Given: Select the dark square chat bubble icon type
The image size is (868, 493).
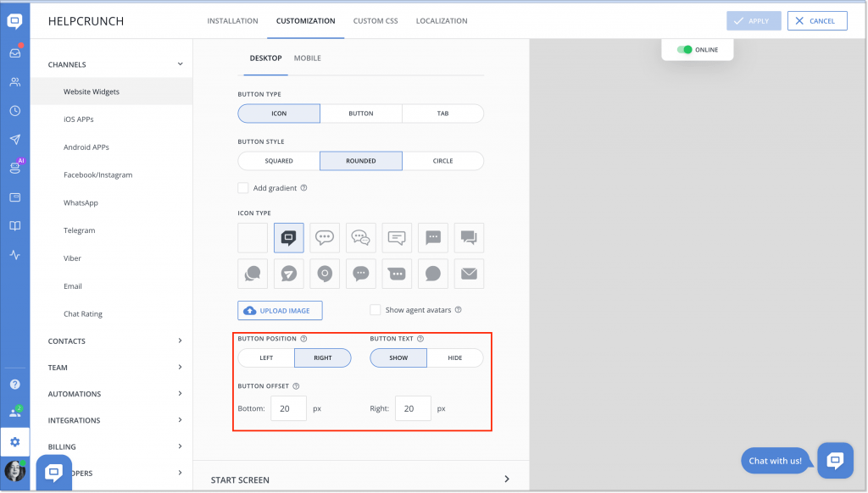Looking at the screenshot, I should (x=288, y=238).
